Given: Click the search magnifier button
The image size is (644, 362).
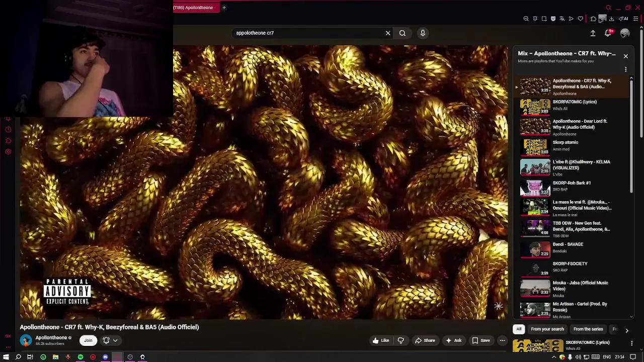Looking at the screenshot, I should point(403,33).
